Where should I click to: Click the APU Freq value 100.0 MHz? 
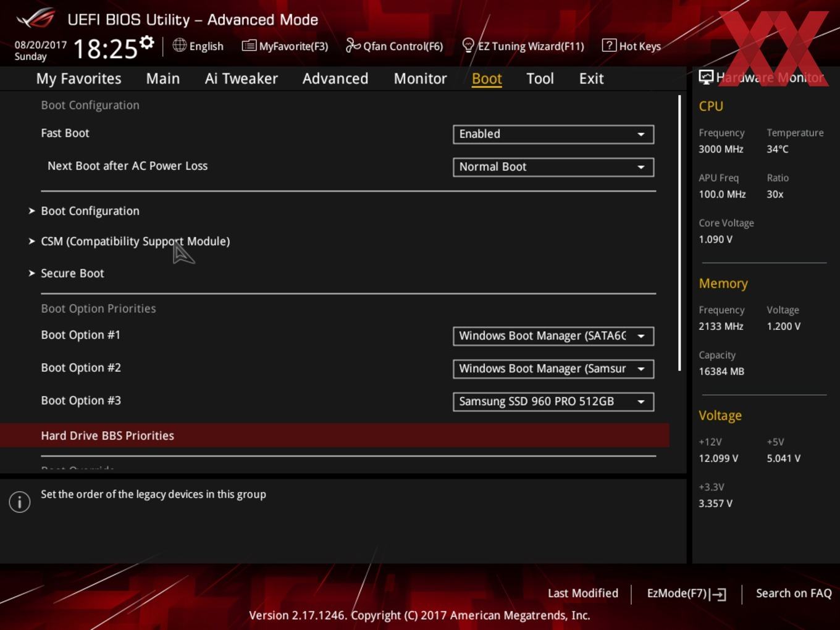[722, 194]
